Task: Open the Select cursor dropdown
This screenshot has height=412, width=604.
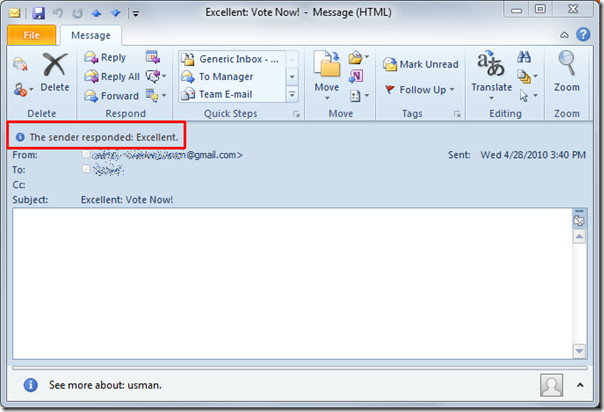Action: tap(527, 95)
